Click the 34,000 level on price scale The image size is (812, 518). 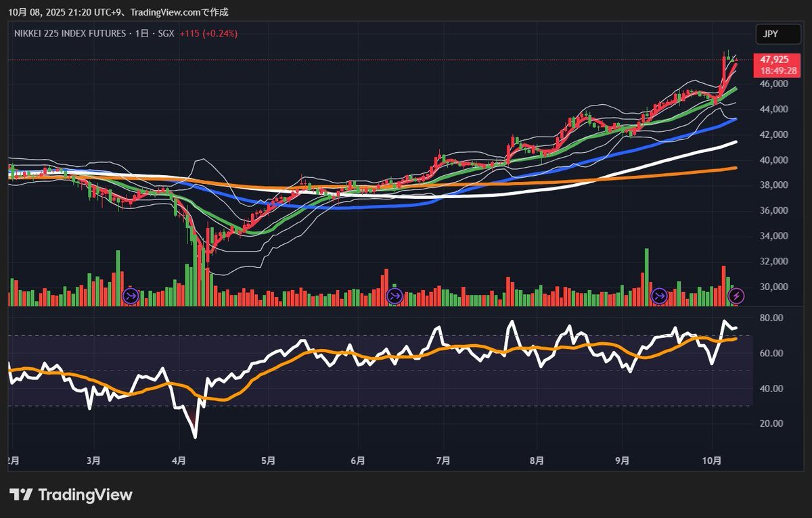(773, 236)
